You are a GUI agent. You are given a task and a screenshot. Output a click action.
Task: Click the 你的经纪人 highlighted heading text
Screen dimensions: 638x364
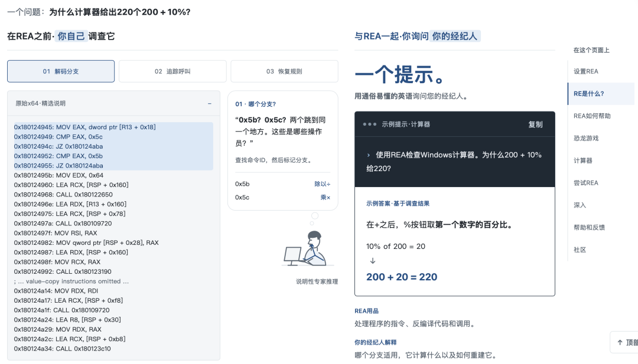pyautogui.click(x=454, y=36)
